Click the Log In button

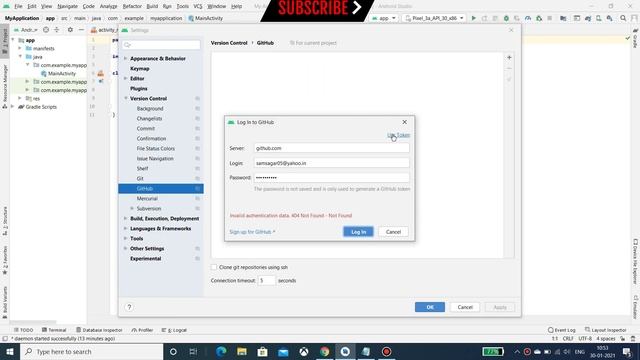(x=358, y=232)
